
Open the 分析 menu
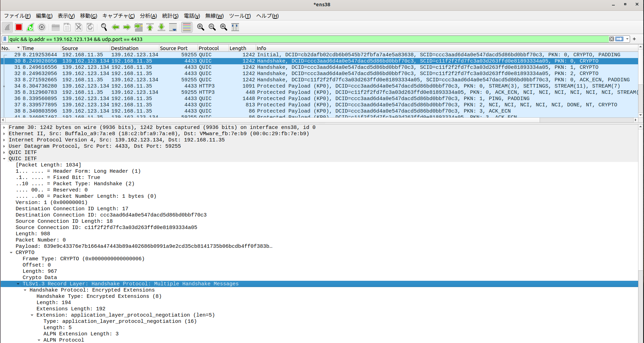coord(148,16)
